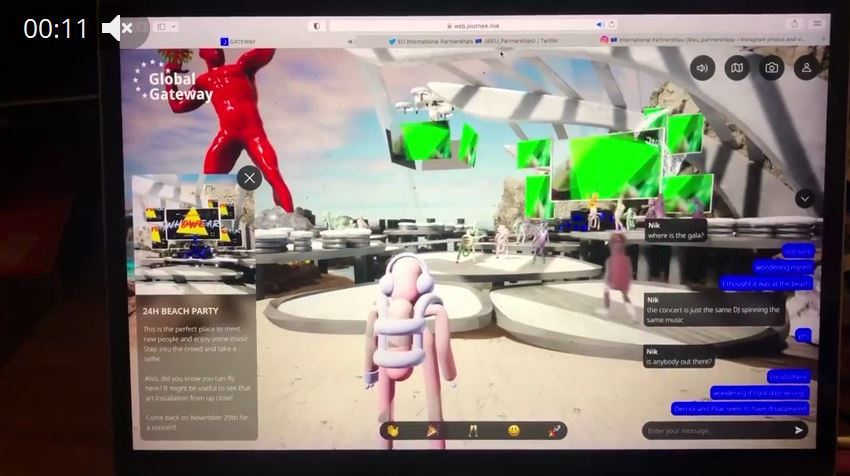The image size is (850, 476).
Task: Open the map view icon
Action: pyautogui.click(x=737, y=68)
